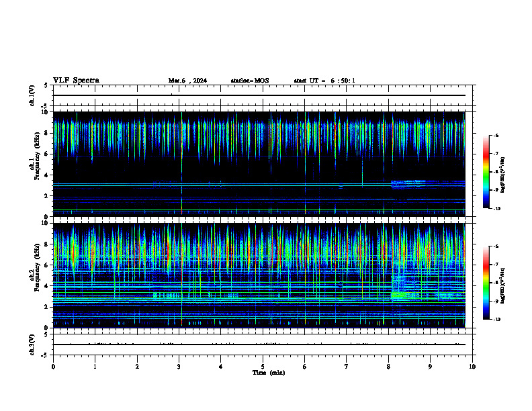Click the ch.2 PSD color scale bar
The image size is (532, 411).
coord(486,283)
